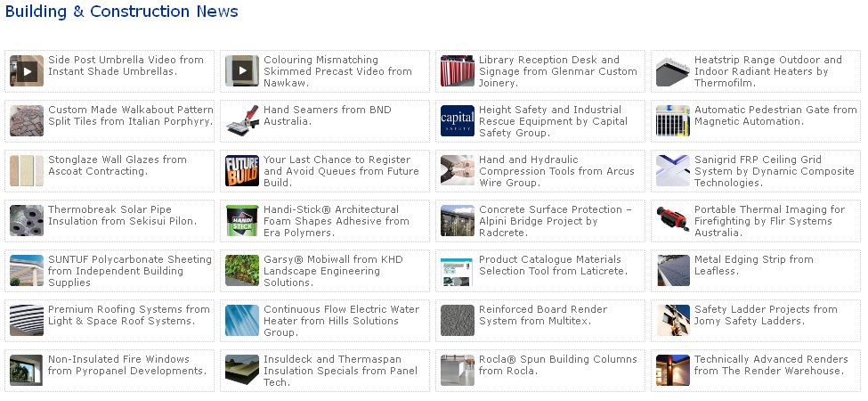Open the Reinforced Board Render thumbnail

[x=458, y=320]
